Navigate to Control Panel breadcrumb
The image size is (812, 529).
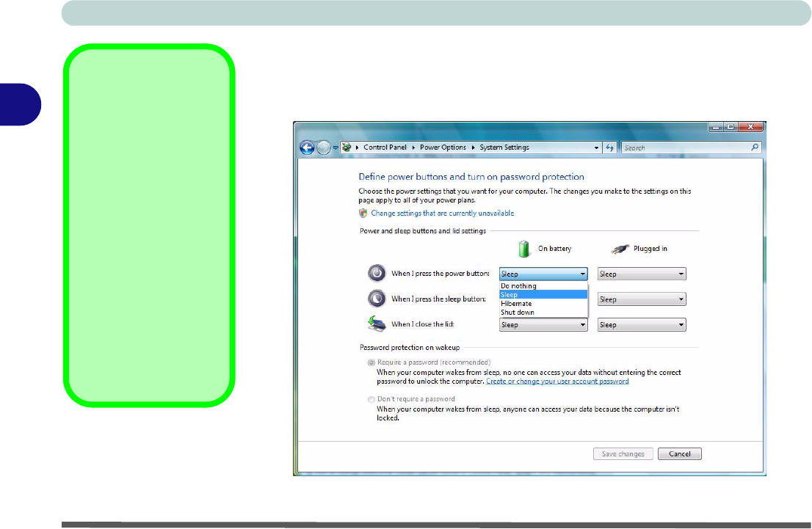(385, 147)
